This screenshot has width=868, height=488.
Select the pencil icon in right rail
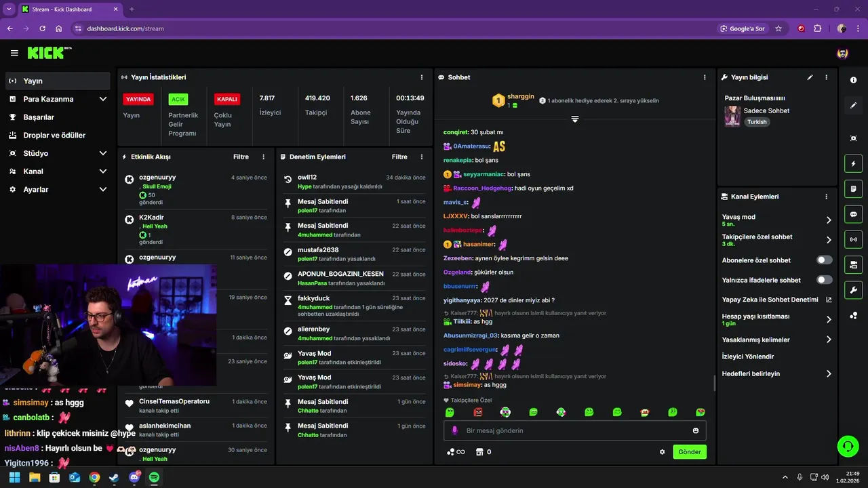[853, 106]
